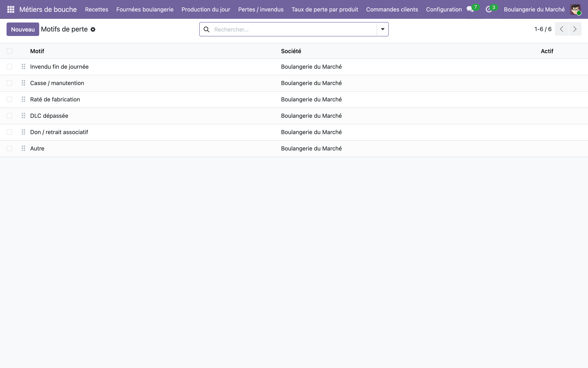The height and width of the screenshot is (368, 588).
Task: Click the 1-6 / 6 pager counter
Action: click(543, 29)
